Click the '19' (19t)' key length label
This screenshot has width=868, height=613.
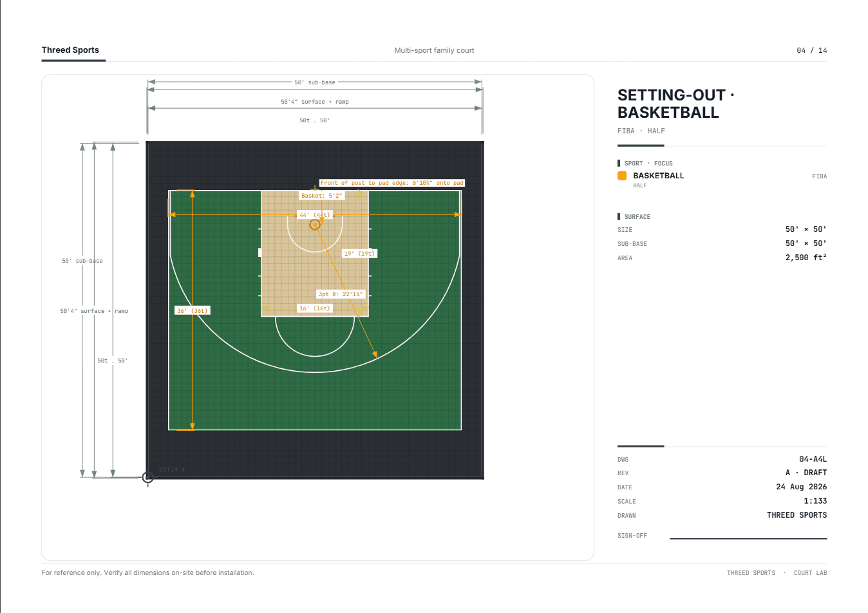tap(359, 254)
